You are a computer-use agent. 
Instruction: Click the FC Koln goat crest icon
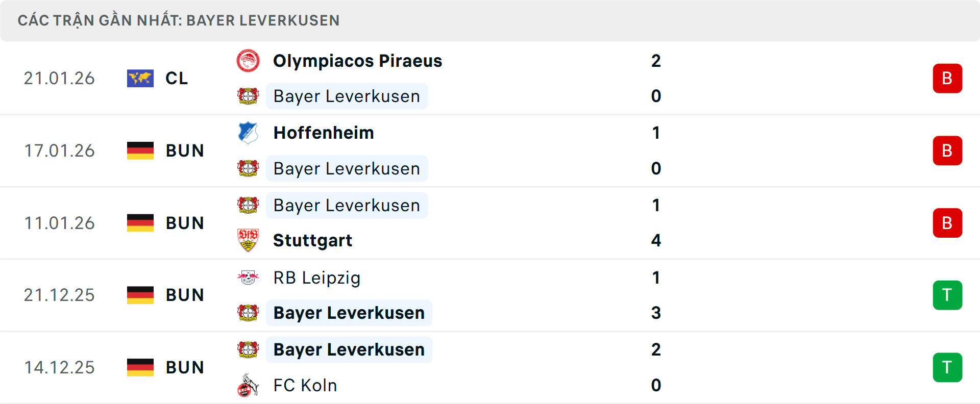pyautogui.click(x=249, y=385)
